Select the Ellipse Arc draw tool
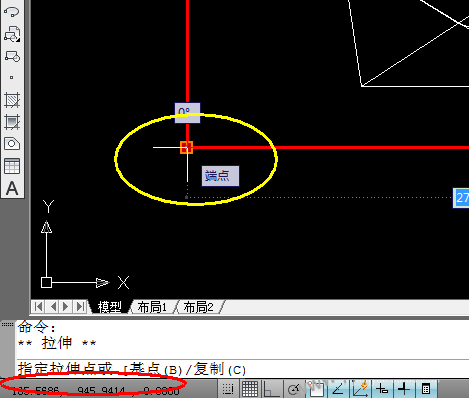This screenshot has width=469, height=398. pyautogui.click(x=12, y=12)
